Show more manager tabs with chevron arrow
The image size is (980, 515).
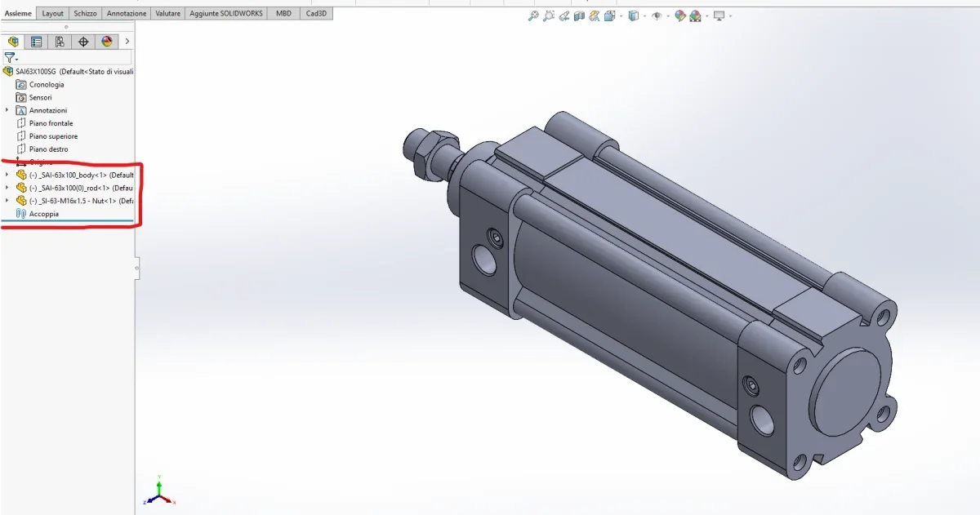(x=127, y=42)
